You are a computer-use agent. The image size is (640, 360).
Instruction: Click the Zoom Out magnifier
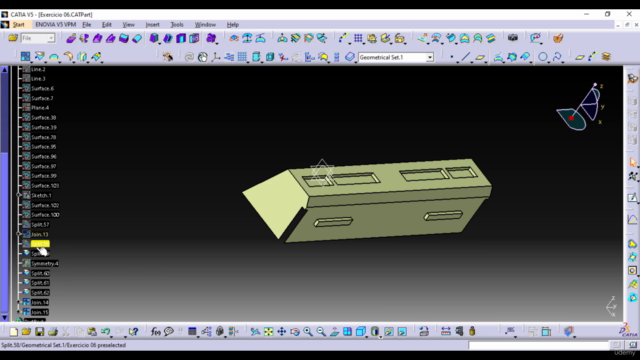tap(321, 331)
